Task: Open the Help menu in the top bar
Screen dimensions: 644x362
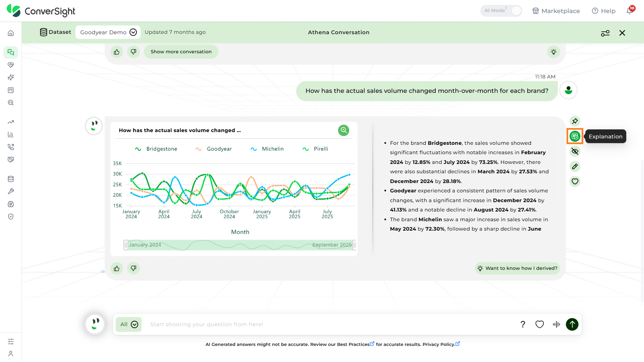Action: pos(603,11)
